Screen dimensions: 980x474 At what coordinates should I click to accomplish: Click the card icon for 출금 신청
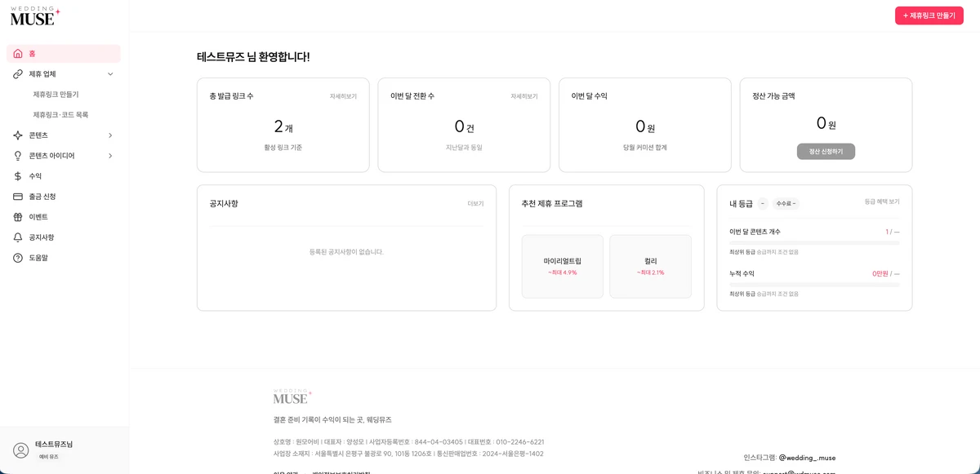pyautogui.click(x=18, y=197)
